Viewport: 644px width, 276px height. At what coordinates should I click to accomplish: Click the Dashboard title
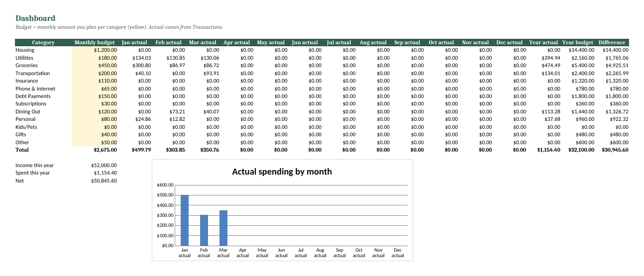35,18
